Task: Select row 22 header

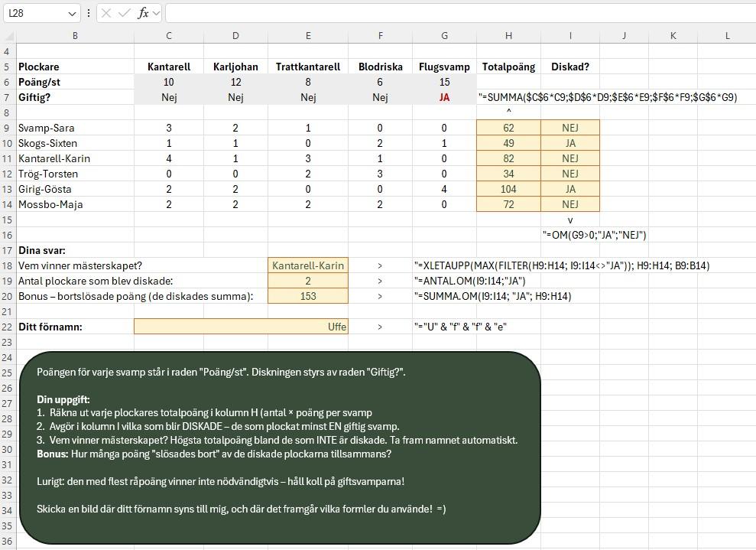Action: pos(8,327)
